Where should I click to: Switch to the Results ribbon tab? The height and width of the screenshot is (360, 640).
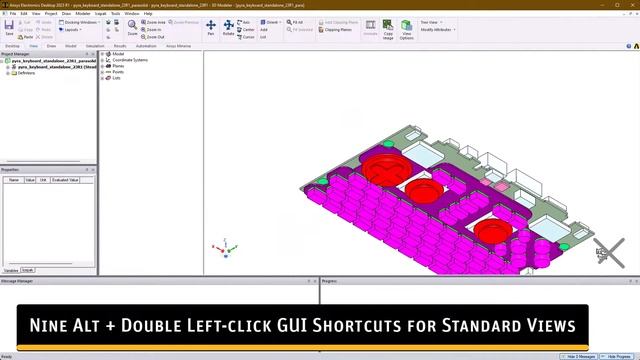tap(120, 46)
